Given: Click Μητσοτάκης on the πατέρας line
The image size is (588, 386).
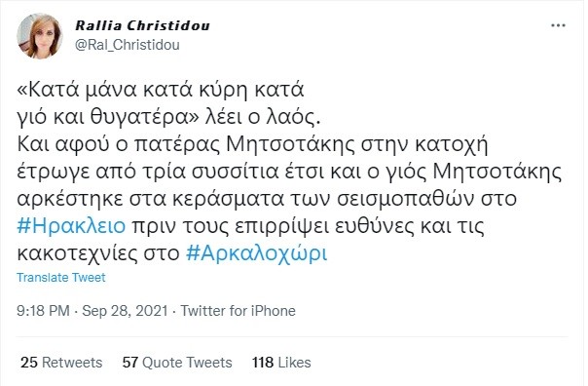Looking at the screenshot, I should coord(291,145).
